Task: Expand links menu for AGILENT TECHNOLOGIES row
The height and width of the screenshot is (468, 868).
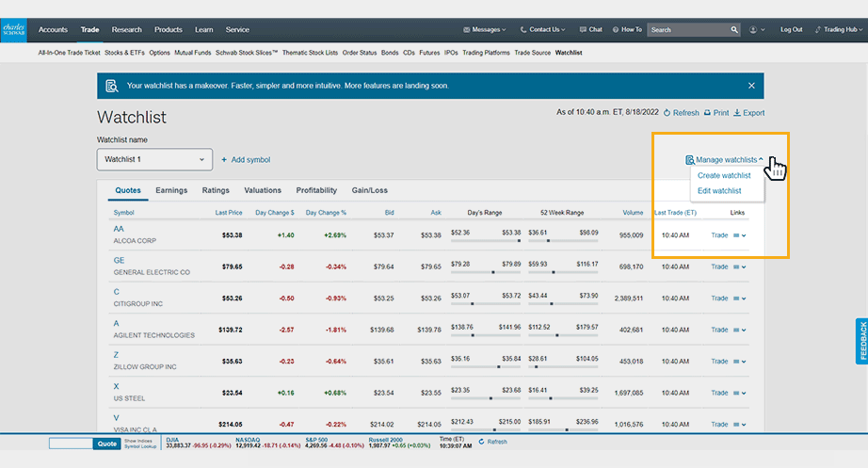Action: tap(740, 331)
